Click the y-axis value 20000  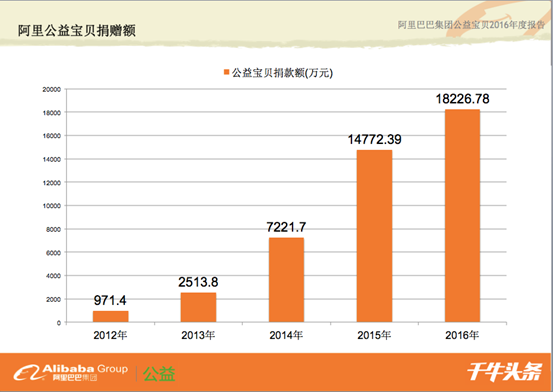click(52, 90)
